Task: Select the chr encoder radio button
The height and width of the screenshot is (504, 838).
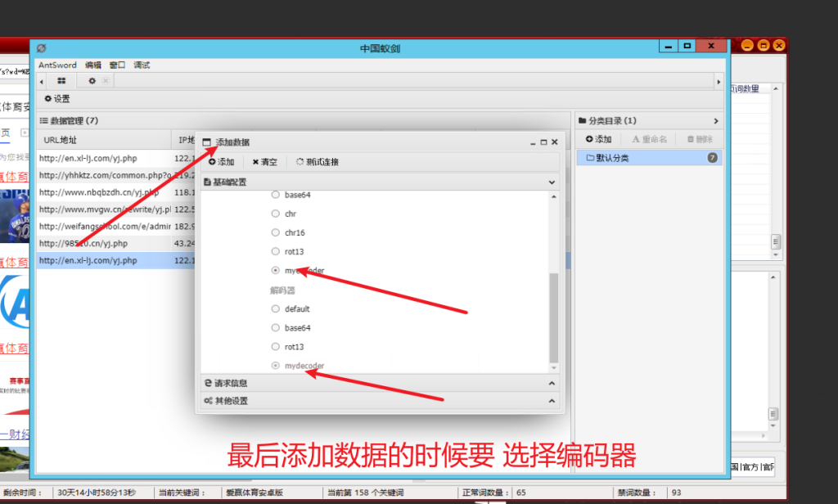Action: (276, 214)
